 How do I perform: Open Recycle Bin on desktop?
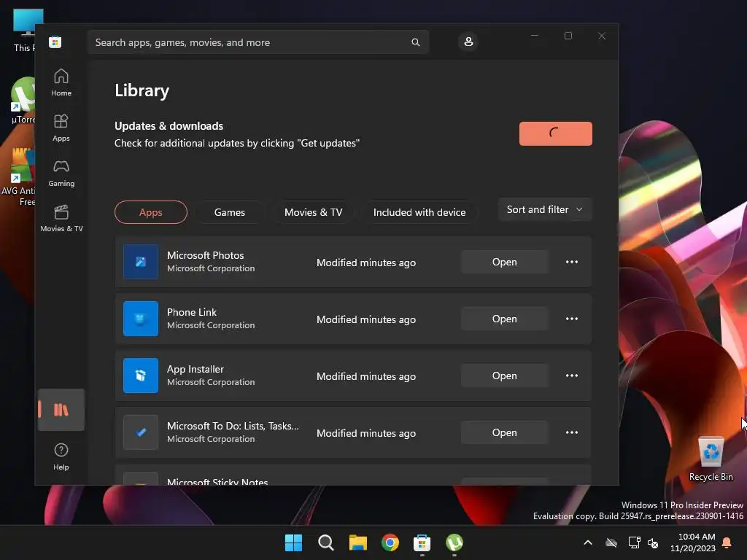point(711,458)
